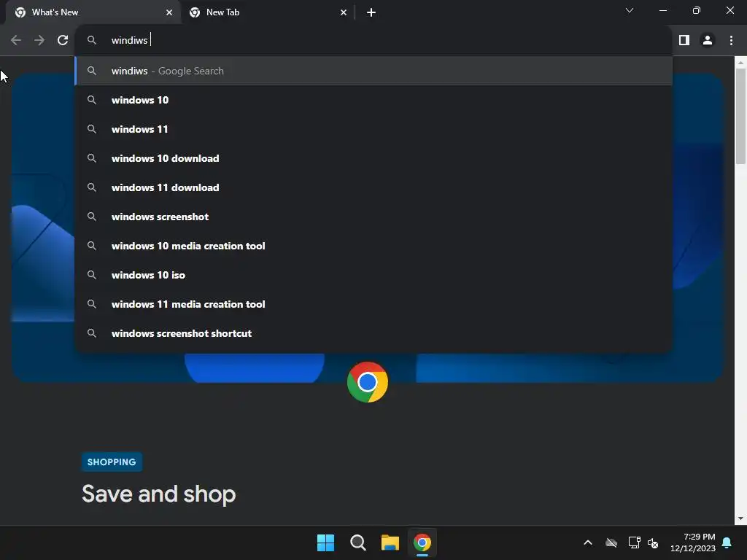Viewport: 747px width, 560px height.
Task: Open the tab search chevron
Action: tap(630, 10)
